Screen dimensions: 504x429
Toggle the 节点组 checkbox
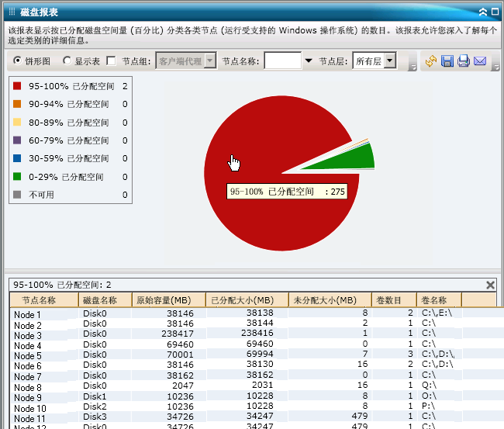(111, 61)
